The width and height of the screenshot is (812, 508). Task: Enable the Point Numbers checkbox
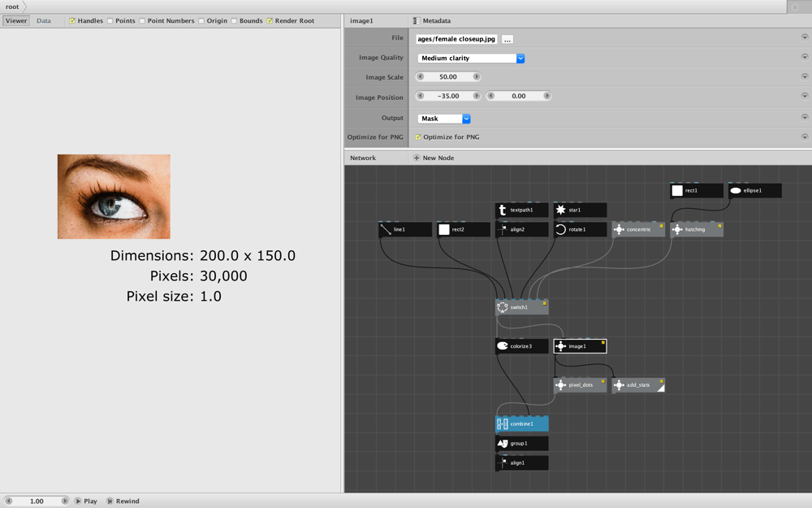[x=142, y=21]
